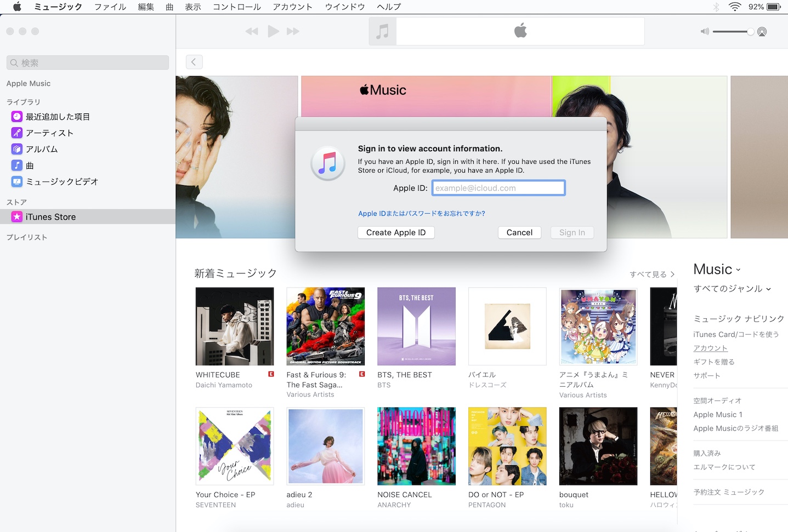Open the ファイル menu
This screenshot has width=788, height=532.
point(110,7)
